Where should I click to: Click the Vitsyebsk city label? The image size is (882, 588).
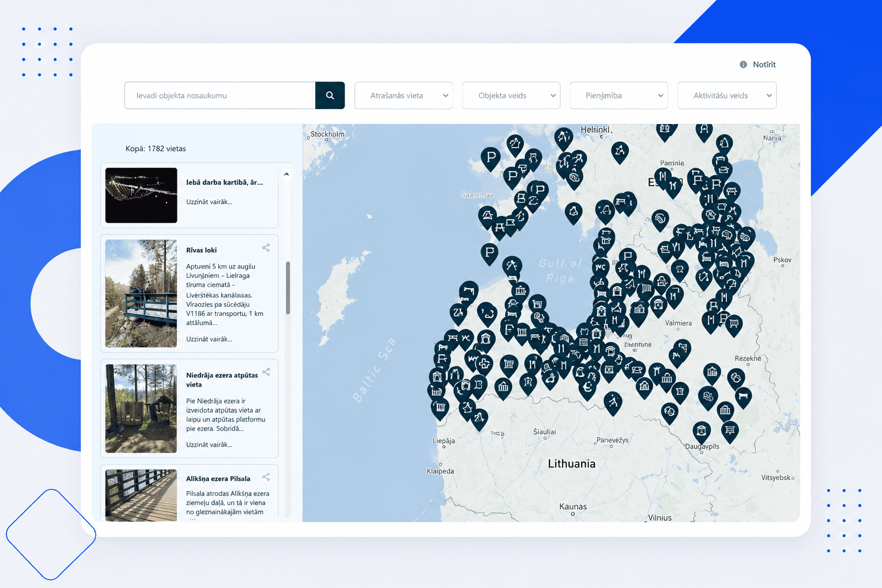[776, 477]
